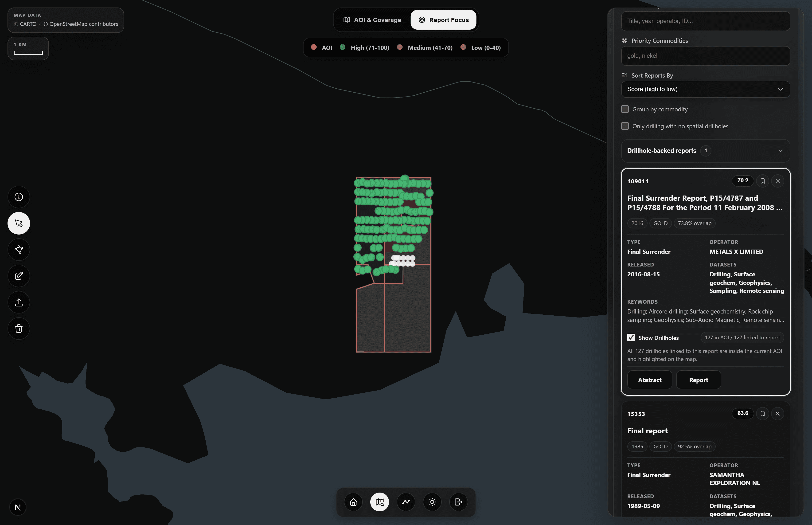The width and height of the screenshot is (812, 525).
Task: Open the Sort Reports By dropdown
Action: click(x=705, y=89)
